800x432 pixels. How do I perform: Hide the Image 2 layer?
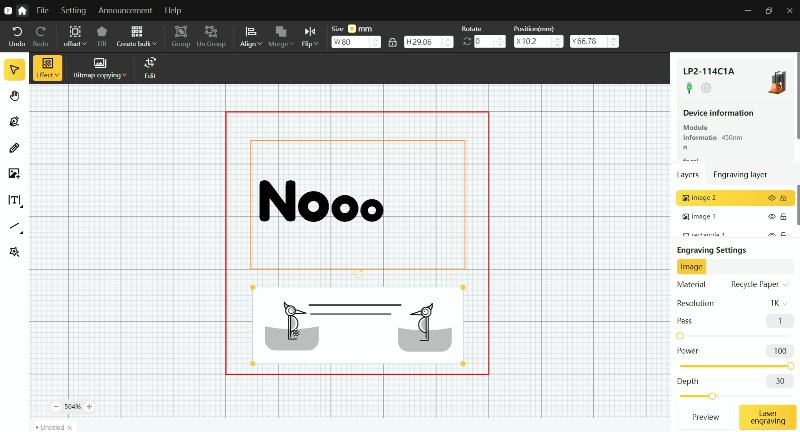click(771, 198)
